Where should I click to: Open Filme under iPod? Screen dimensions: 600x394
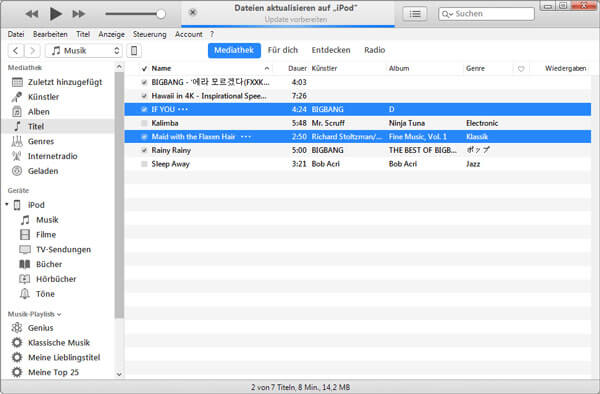46,235
